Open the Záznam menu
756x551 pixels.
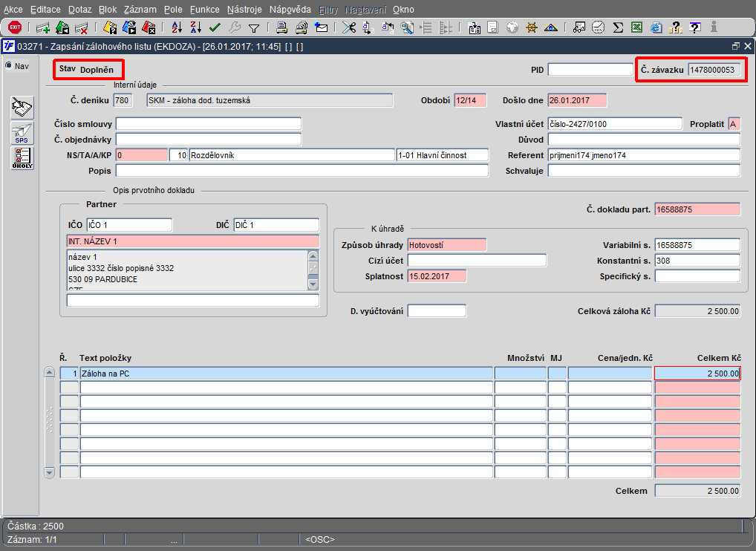140,9
